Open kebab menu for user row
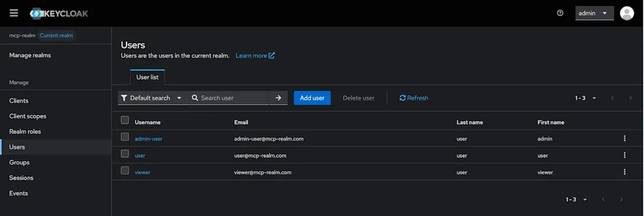644x216 pixels. (625, 155)
